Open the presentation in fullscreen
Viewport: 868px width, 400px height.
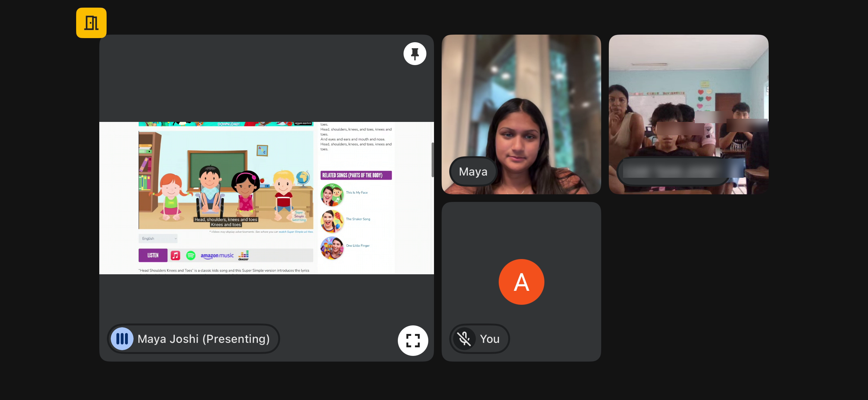tap(413, 340)
